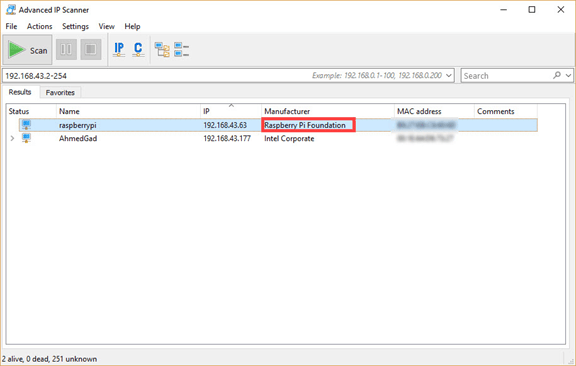
Task: Click the status bar alive/dead count text
Action: [x=50, y=359]
